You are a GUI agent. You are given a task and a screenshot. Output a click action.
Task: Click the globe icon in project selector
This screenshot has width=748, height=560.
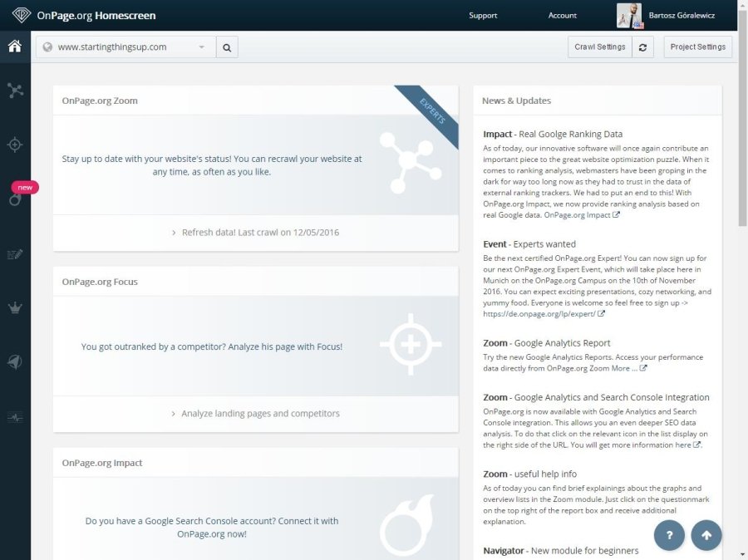(47, 47)
